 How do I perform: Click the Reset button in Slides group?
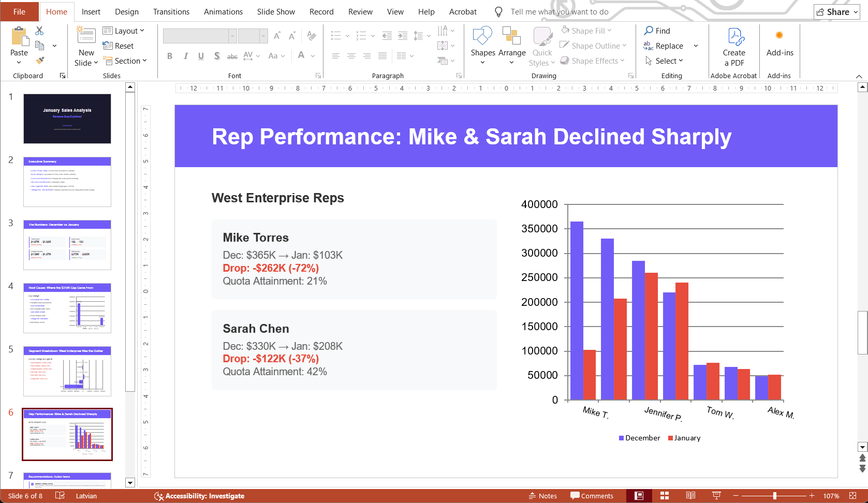(120, 46)
